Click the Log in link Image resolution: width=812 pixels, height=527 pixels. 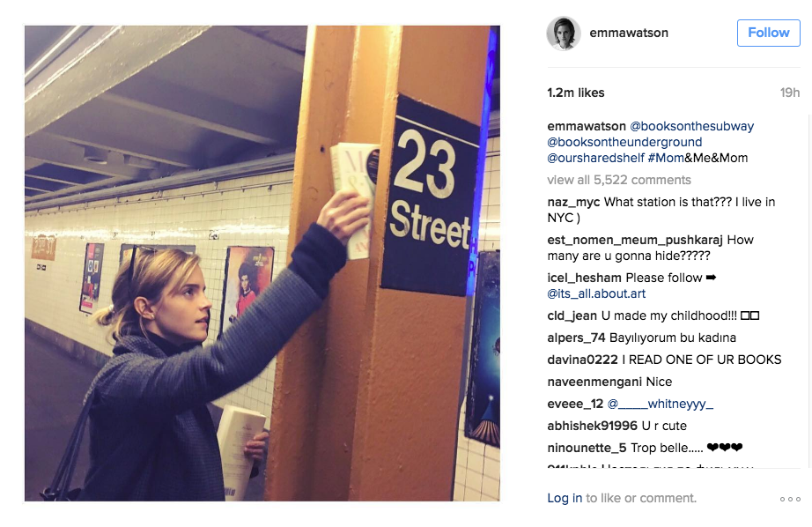tap(565, 498)
